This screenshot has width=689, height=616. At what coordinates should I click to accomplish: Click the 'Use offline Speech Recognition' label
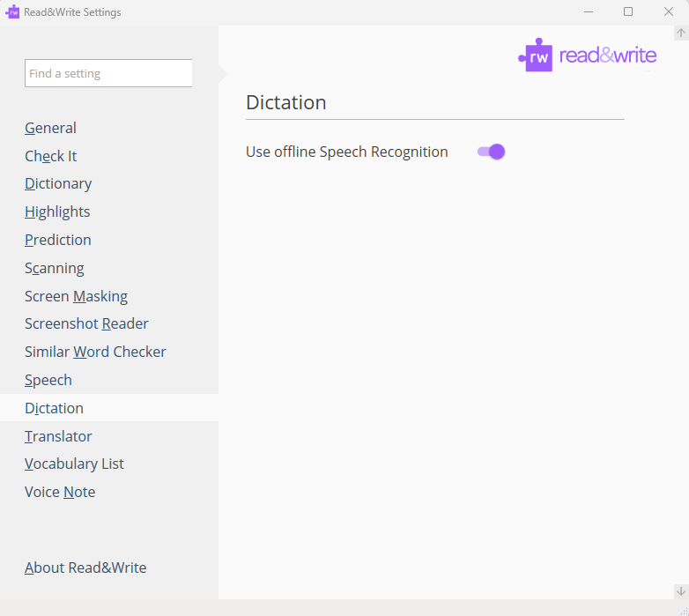(347, 152)
